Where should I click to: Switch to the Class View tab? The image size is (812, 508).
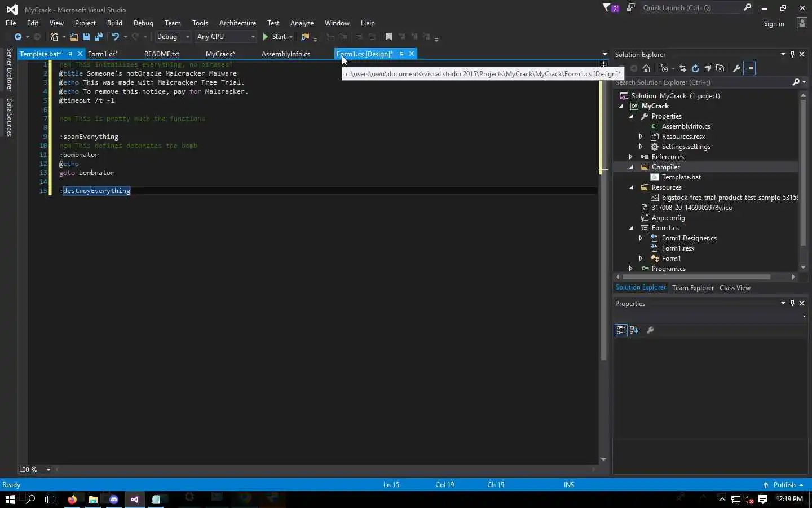(735, 288)
